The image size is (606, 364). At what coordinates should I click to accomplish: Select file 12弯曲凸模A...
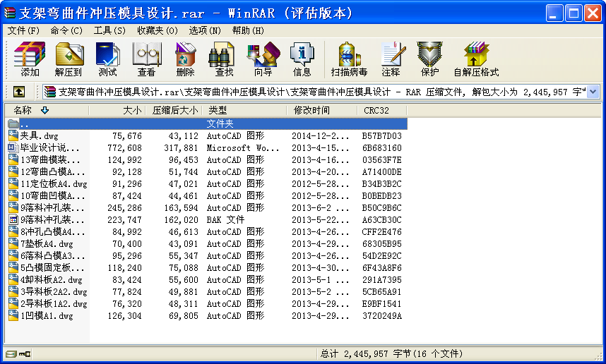point(52,171)
